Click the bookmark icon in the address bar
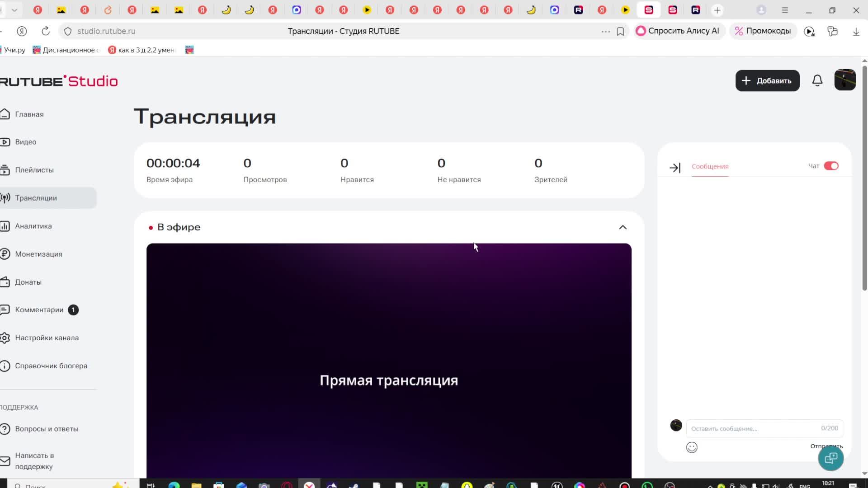The image size is (868, 488). (x=620, y=32)
